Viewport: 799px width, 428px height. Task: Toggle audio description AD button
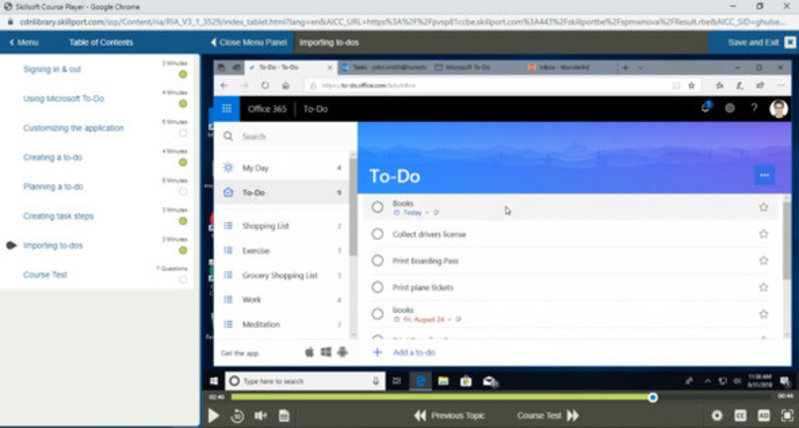[x=763, y=416]
